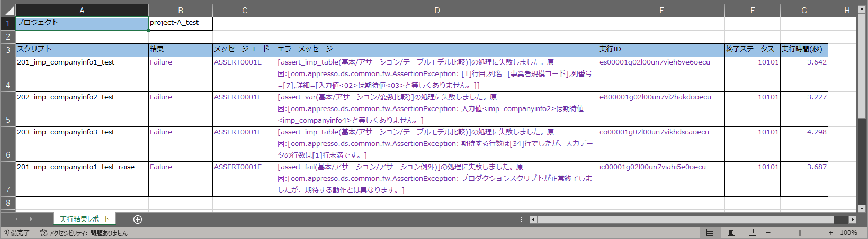Select column E header
This screenshot has width=868, height=239.
point(661,11)
